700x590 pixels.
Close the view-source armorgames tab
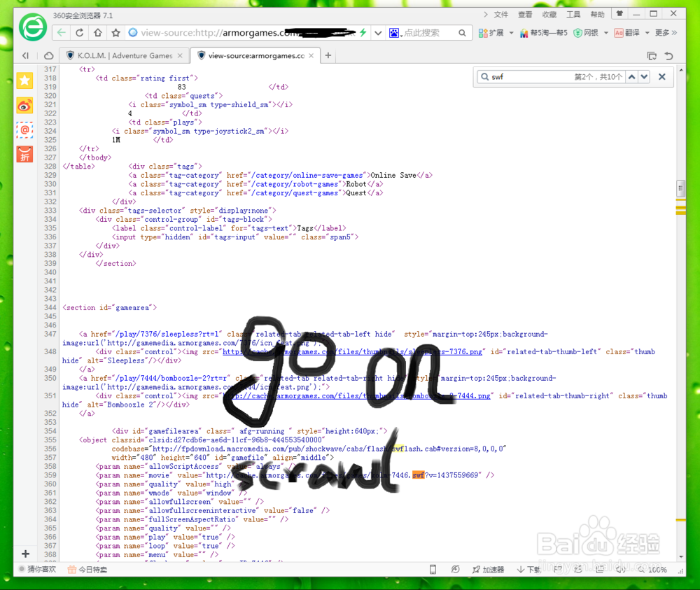pos(311,55)
